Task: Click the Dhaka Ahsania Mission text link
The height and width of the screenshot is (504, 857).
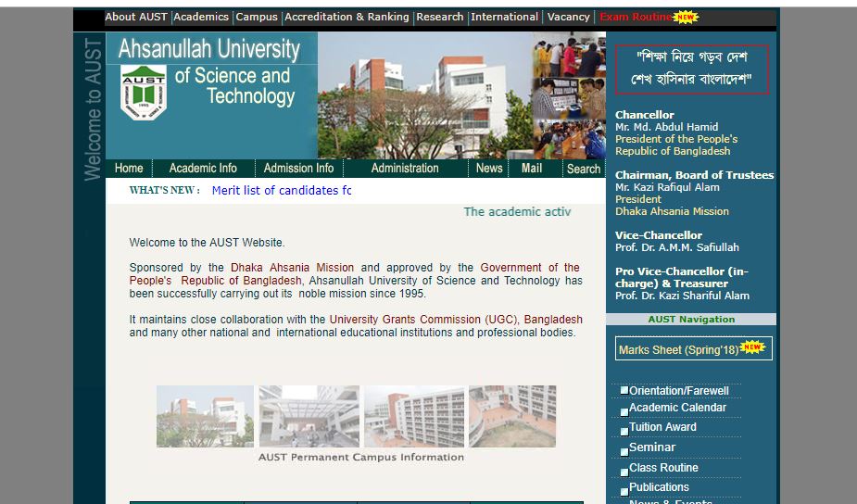Action: (x=292, y=268)
